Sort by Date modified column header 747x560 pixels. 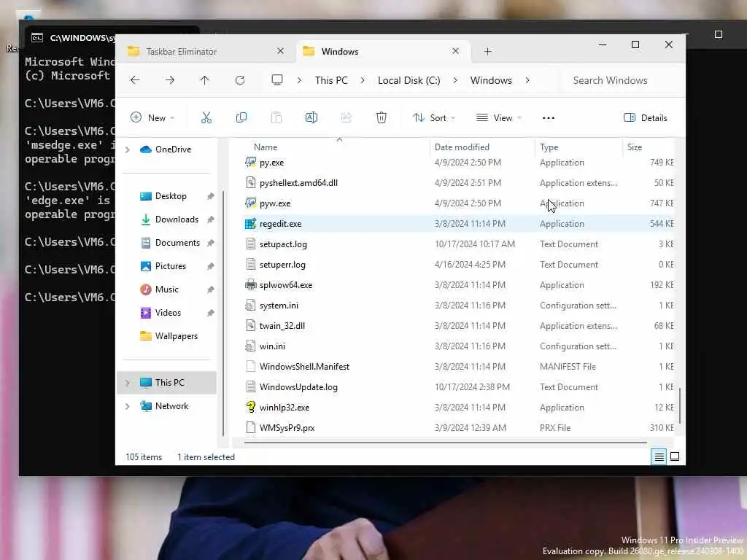tap(462, 147)
